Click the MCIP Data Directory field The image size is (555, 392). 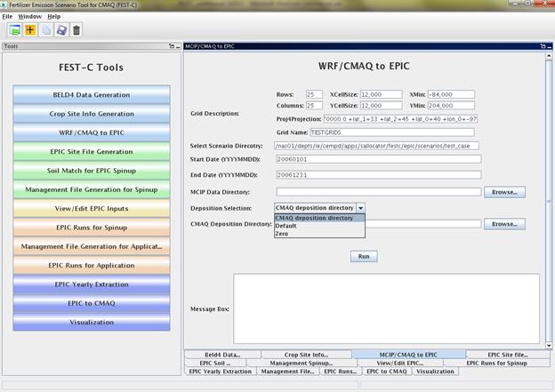379,192
